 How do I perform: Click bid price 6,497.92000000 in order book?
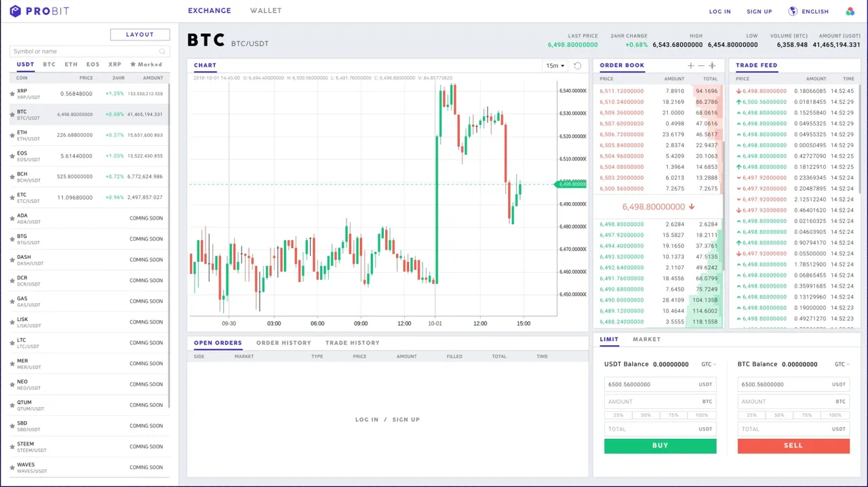[622, 235]
